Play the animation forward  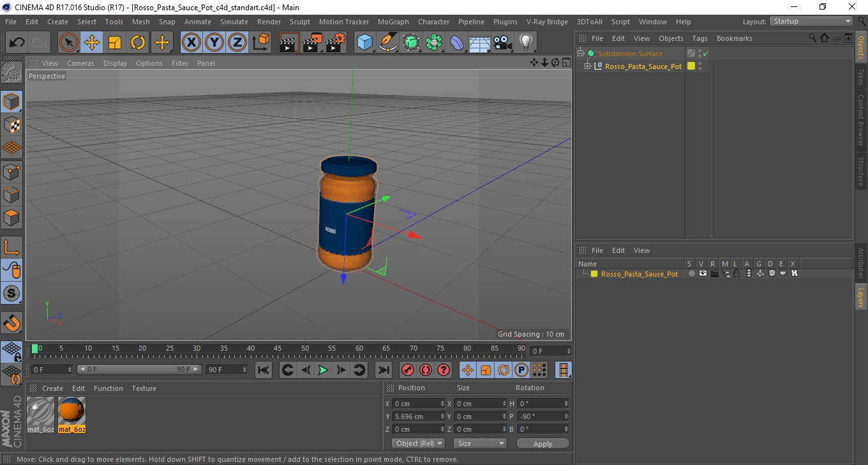pyautogui.click(x=324, y=370)
